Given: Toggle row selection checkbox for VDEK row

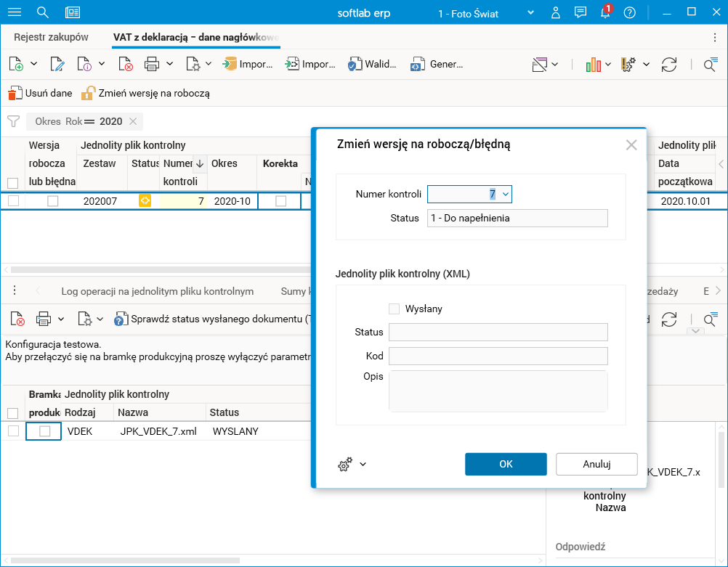Looking at the screenshot, I should tap(14, 431).
